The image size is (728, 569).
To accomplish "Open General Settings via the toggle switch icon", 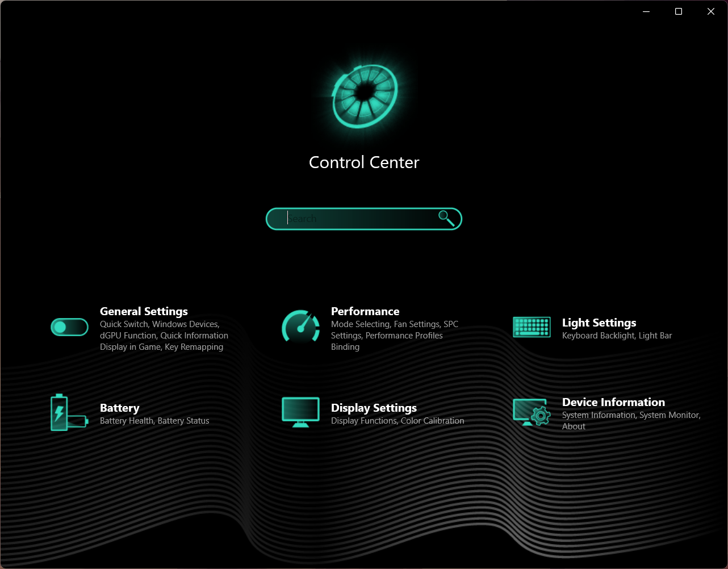I will click(x=69, y=327).
